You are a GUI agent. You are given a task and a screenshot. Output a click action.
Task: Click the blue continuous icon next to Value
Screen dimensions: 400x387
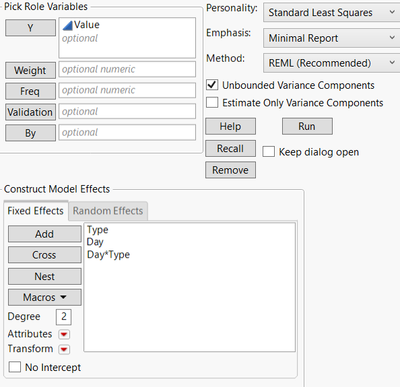(x=68, y=25)
